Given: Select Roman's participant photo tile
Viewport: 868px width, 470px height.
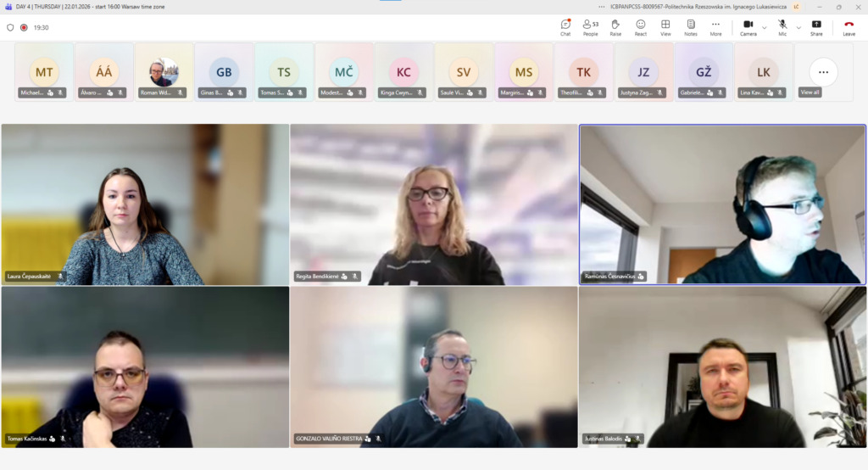Looking at the screenshot, I should pyautogui.click(x=164, y=72).
